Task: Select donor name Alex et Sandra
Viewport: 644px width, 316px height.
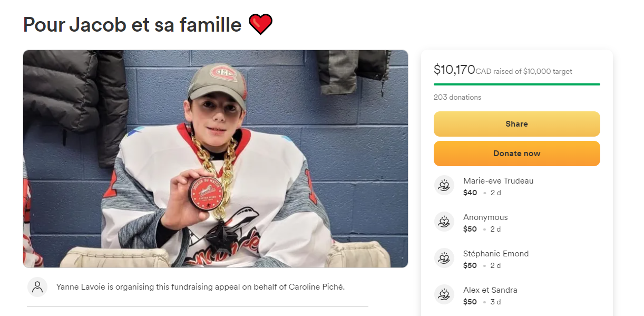Action: [490, 290]
